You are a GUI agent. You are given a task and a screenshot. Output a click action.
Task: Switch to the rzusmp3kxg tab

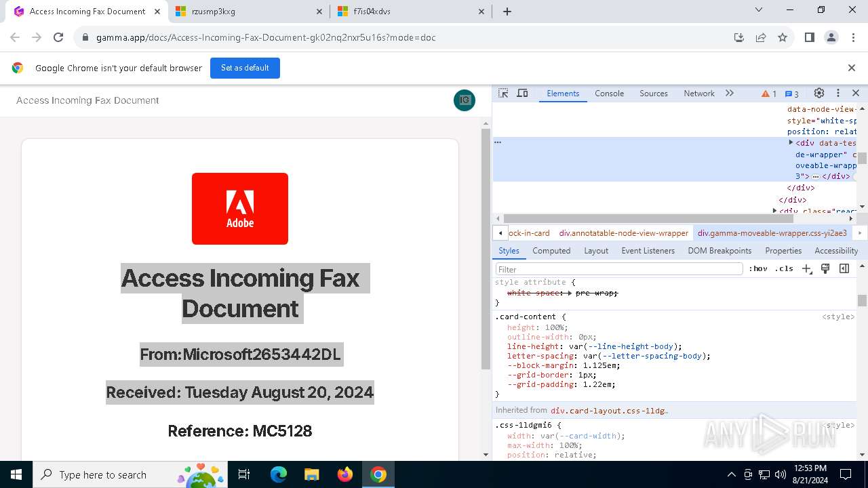pos(249,12)
